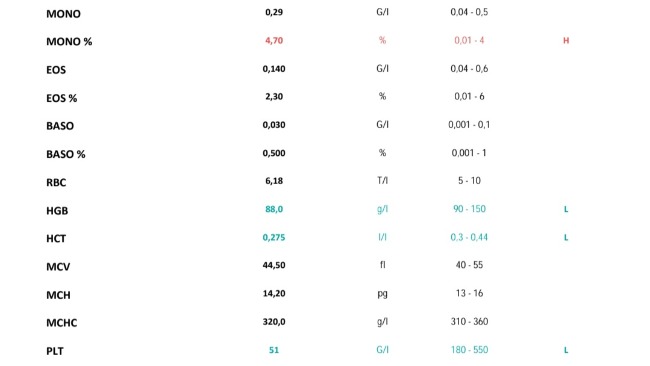Click the RBC value 6,18
Screen dimensions: 650x366
coord(274,181)
